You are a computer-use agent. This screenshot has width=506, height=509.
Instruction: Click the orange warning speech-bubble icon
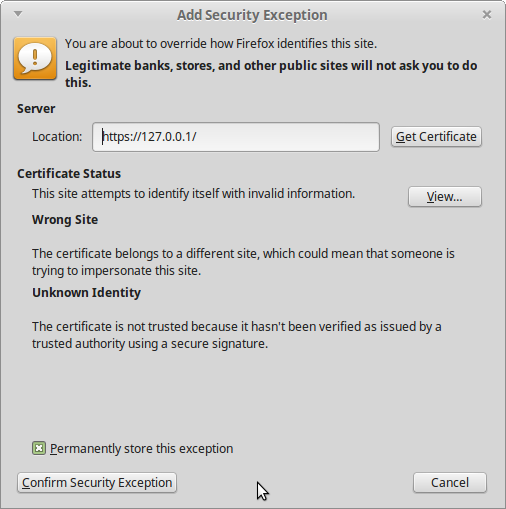pyautogui.click(x=35, y=58)
